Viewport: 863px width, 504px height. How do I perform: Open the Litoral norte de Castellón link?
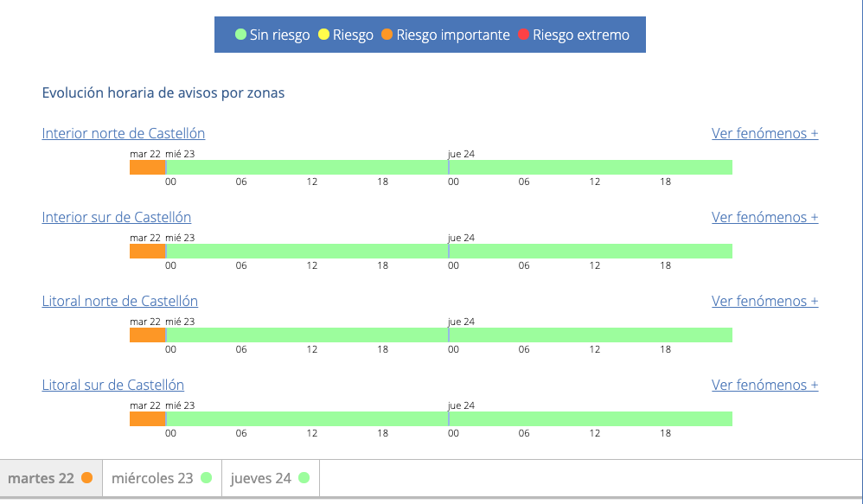pos(119,301)
